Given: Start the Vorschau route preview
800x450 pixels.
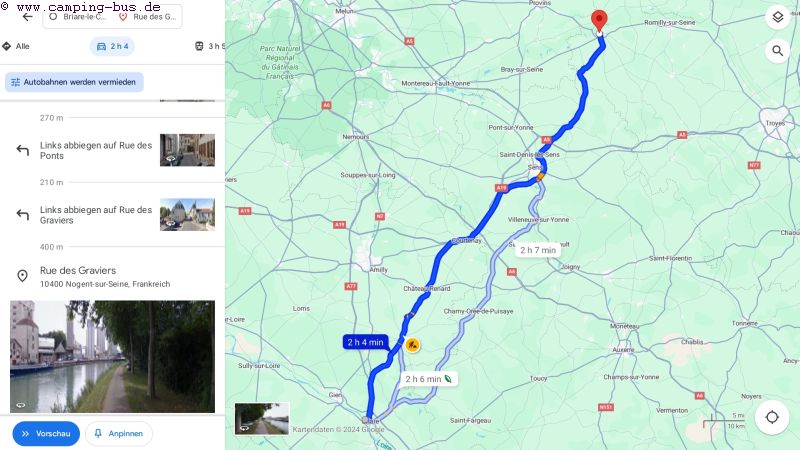Looking at the screenshot, I should (x=46, y=434).
